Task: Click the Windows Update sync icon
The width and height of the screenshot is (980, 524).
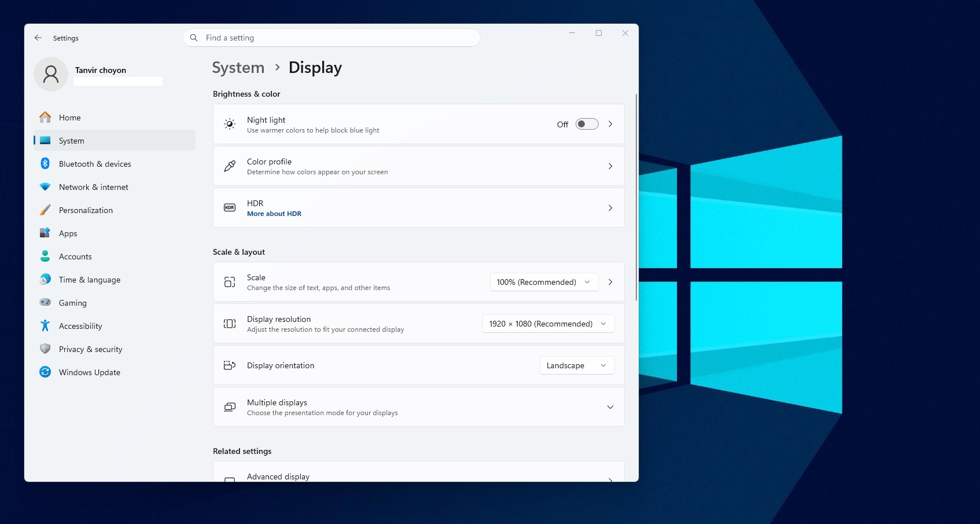Action: click(45, 372)
